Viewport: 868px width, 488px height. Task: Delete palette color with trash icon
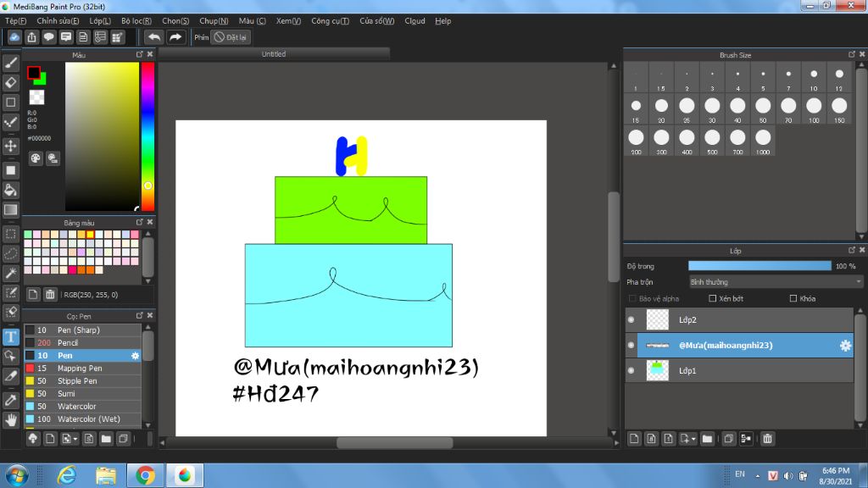point(50,294)
